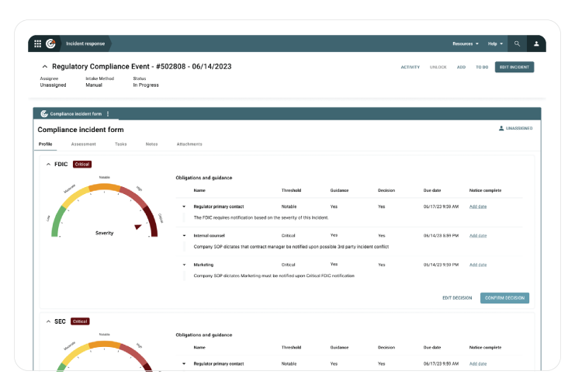Image resolution: width=575 pixels, height=392 pixels.
Task: Click the Confirm Decision button
Action: pos(504,297)
